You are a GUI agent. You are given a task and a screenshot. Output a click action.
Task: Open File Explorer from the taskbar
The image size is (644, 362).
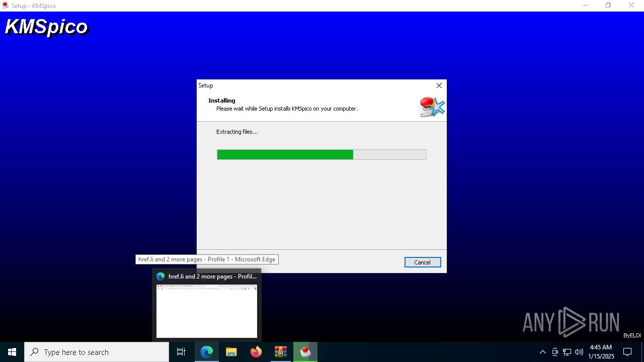click(x=231, y=352)
